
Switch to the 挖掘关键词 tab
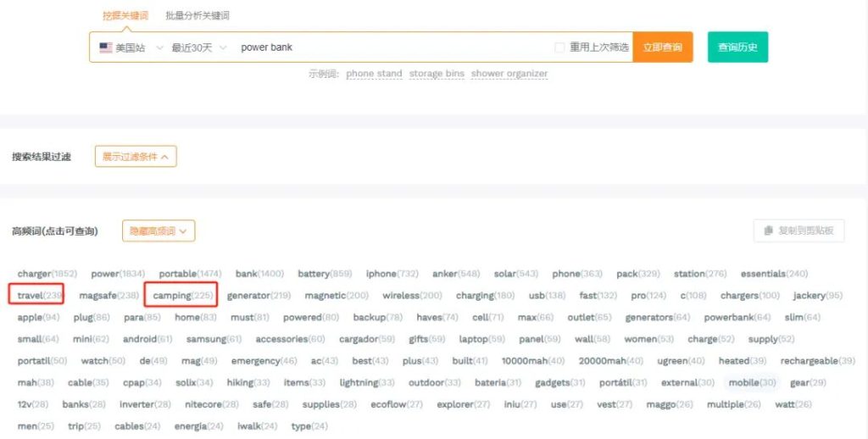tap(125, 16)
